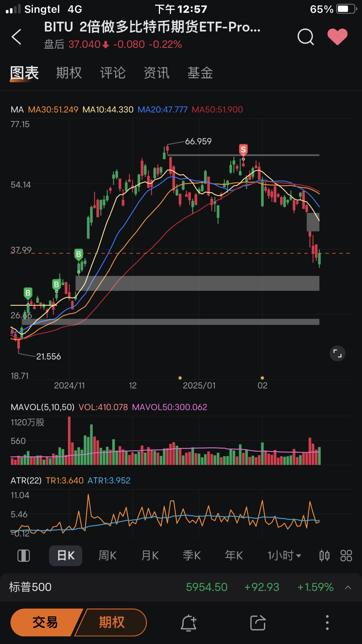Select the 周K timeframe

pyautogui.click(x=108, y=556)
